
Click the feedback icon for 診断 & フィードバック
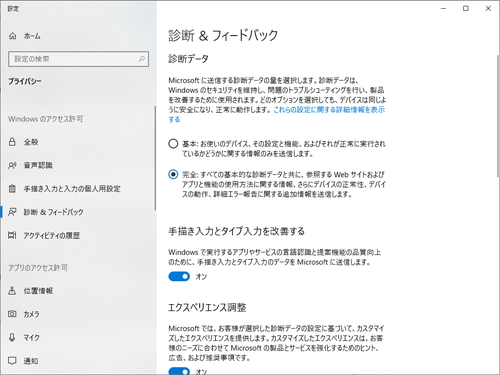pyautogui.click(x=12, y=212)
